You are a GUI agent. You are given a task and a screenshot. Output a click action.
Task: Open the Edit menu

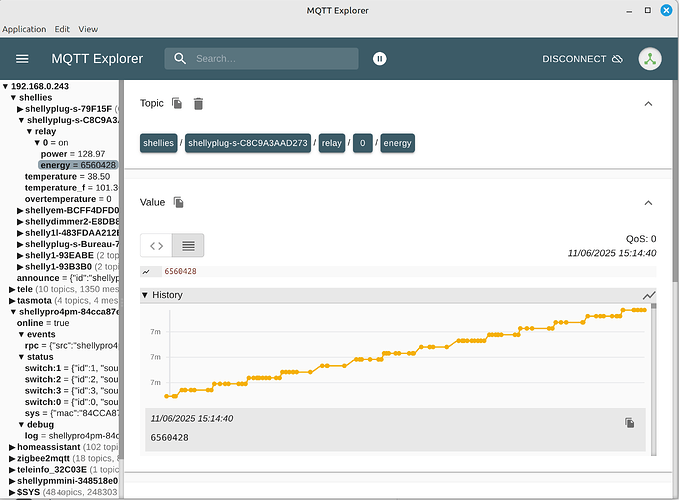(x=62, y=29)
